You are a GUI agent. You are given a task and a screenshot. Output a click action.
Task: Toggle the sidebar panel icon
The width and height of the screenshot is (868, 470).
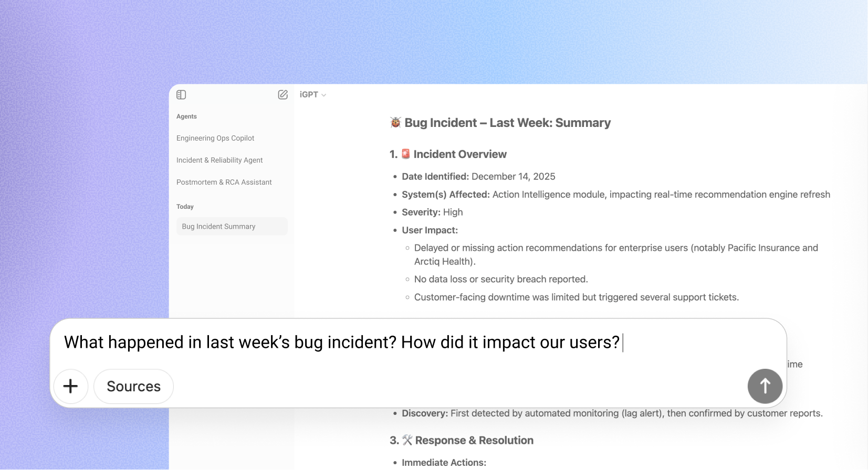[x=181, y=95]
